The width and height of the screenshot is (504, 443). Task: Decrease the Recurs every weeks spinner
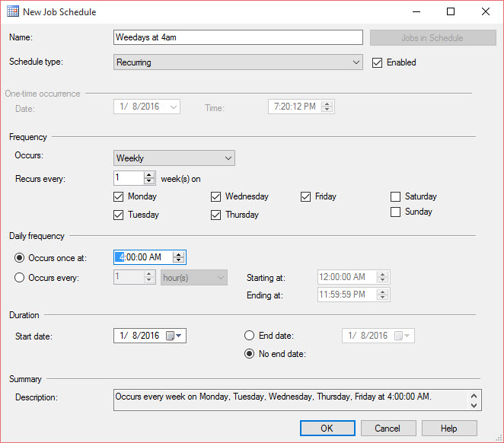click(149, 181)
